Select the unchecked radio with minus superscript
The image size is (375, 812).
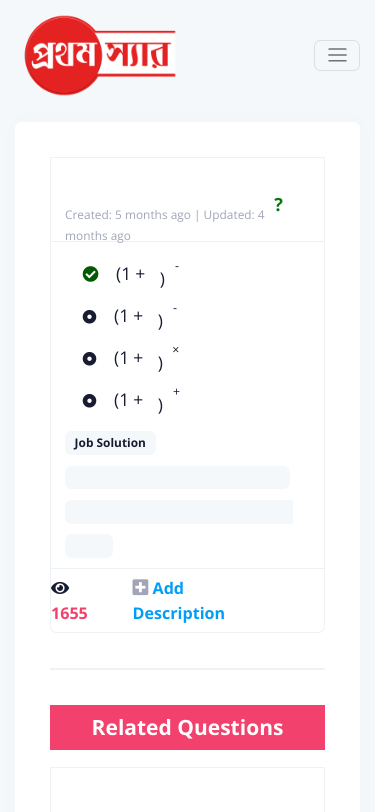pos(90,316)
